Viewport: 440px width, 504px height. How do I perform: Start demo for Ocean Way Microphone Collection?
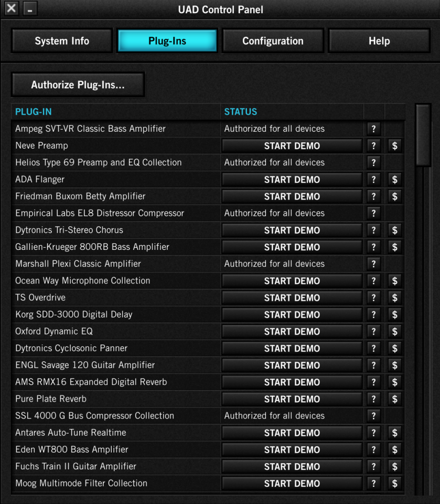tap(292, 281)
